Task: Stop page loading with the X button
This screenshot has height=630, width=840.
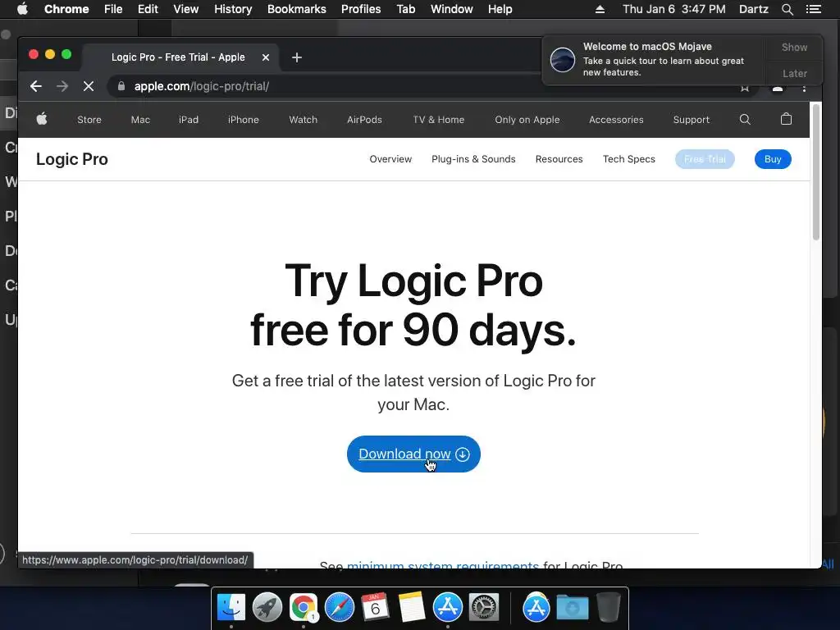Action: (x=89, y=86)
